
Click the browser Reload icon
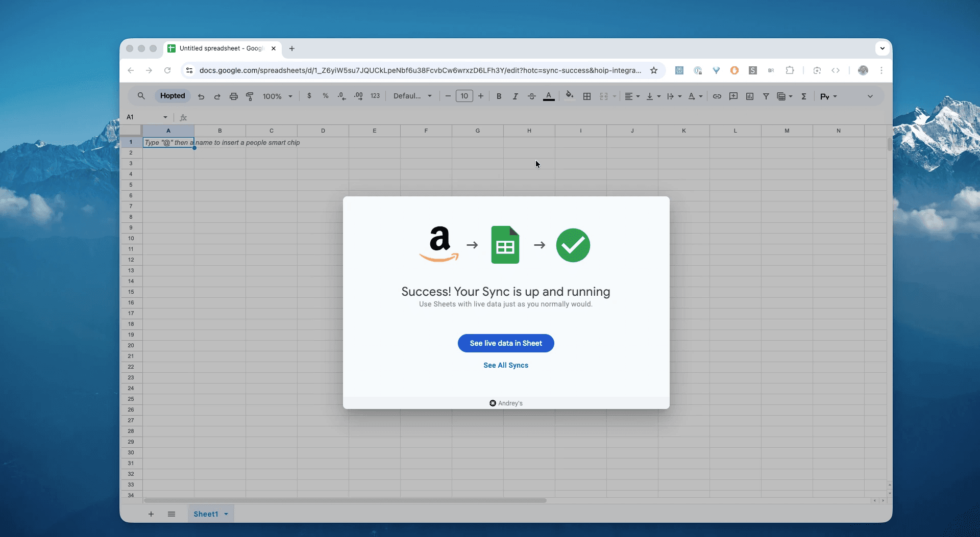[x=167, y=70]
